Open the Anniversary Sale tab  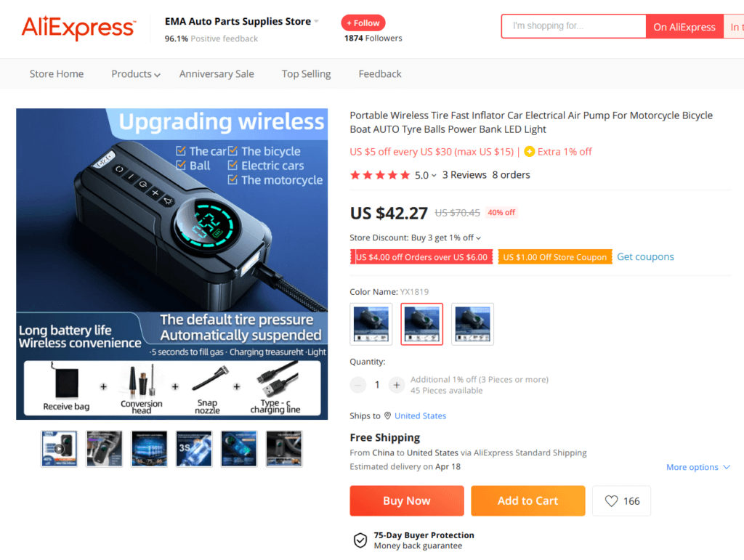pyautogui.click(x=217, y=74)
